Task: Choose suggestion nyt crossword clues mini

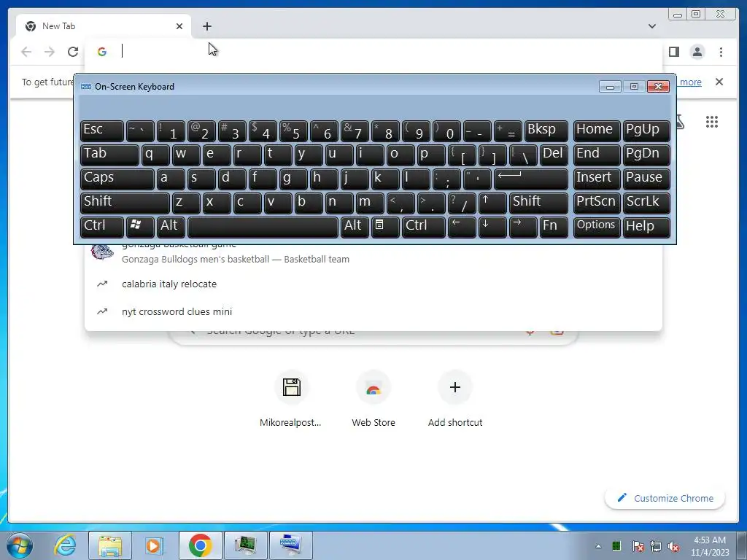Action: (x=373, y=311)
